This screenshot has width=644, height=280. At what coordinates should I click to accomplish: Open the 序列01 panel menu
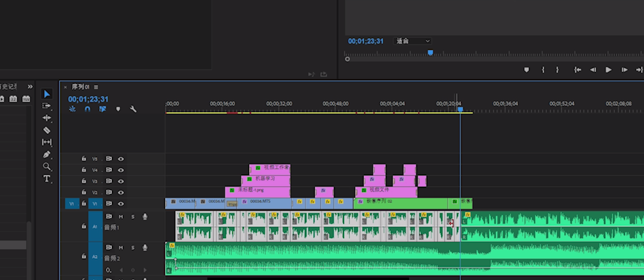(96, 87)
